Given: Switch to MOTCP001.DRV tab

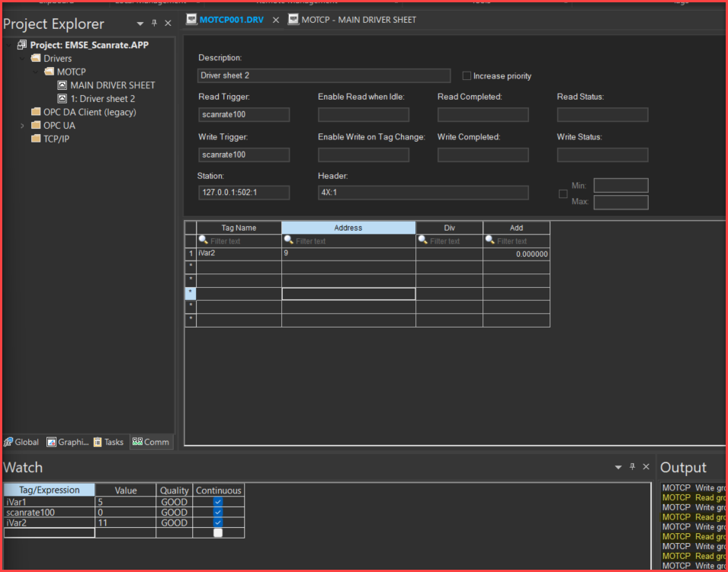Looking at the screenshot, I should click(231, 20).
